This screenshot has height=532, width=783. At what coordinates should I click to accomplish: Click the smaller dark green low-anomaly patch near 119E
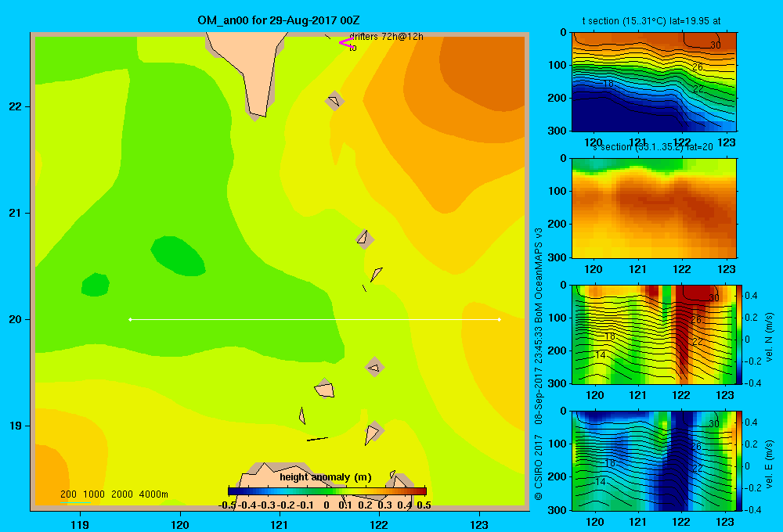tap(96, 285)
